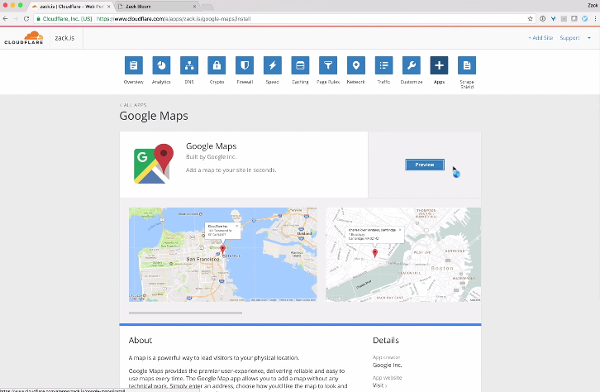
Task: Open the DNS section icon
Action: (189, 65)
